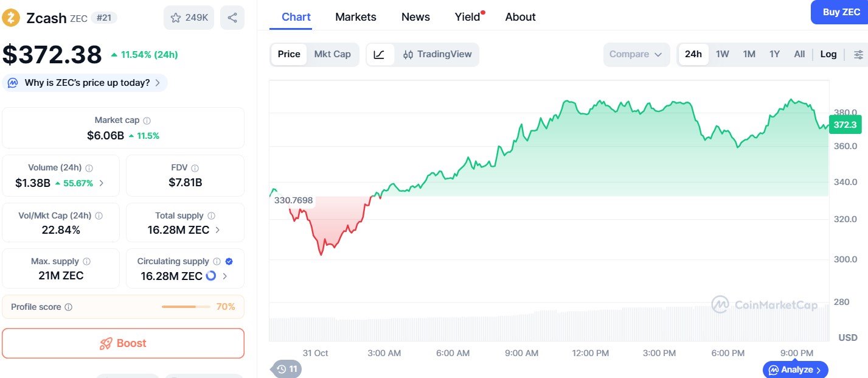The height and width of the screenshot is (378, 868).
Task: Click the Buy ZEC button
Action: pyautogui.click(x=841, y=12)
